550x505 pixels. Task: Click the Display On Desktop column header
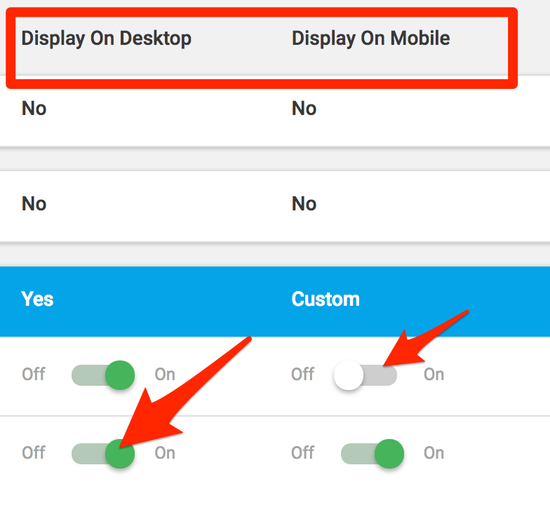coord(106,38)
